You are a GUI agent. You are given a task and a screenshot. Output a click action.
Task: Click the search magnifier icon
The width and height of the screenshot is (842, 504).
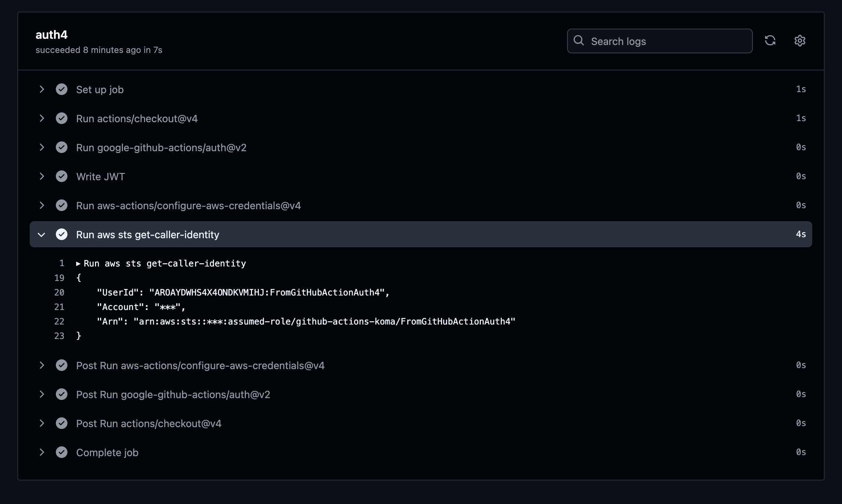pyautogui.click(x=579, y=41)
